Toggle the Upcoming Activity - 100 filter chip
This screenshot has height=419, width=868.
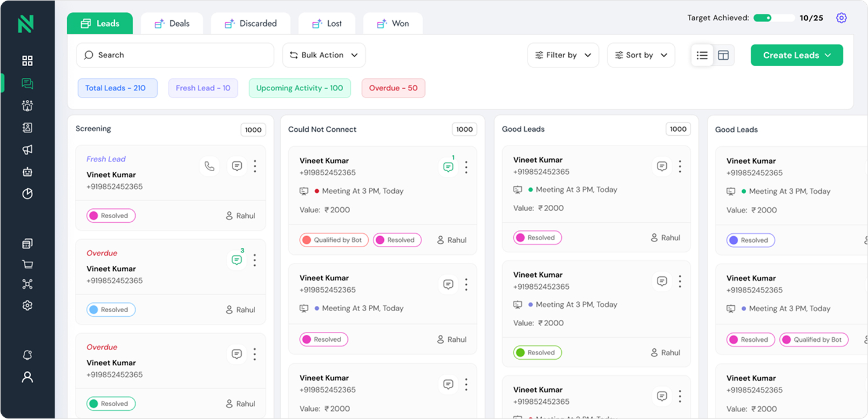300,88
